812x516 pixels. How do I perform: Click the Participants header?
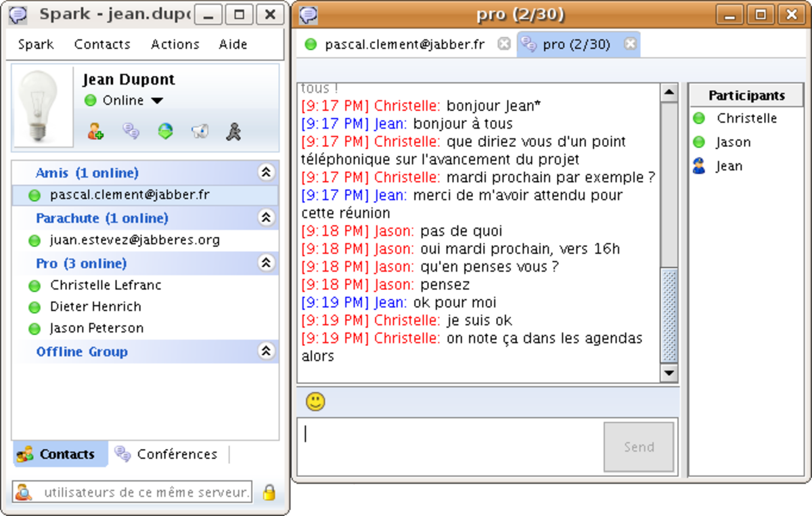(746, 95)
